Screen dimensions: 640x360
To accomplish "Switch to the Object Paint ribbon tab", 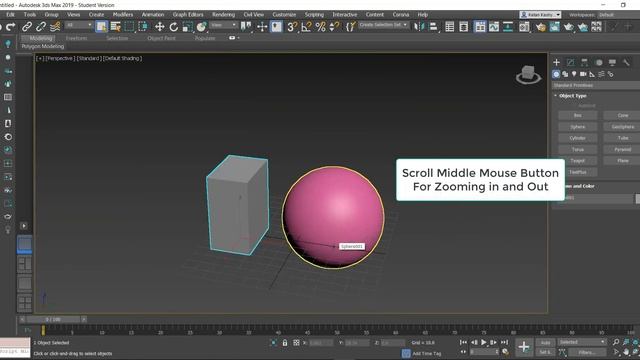I will [161, 38].
